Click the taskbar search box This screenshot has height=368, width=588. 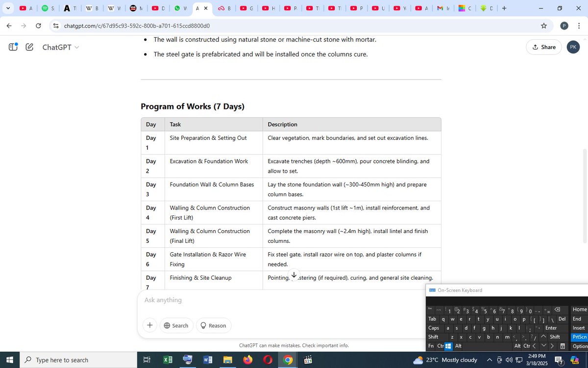pos(78,360)
